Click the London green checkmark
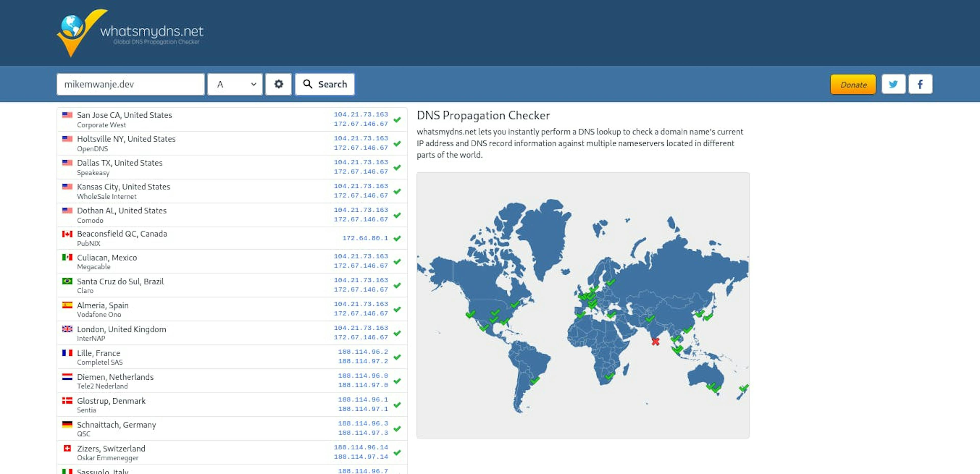This screenshot has height=474, width=980. [x=397, y=333]
